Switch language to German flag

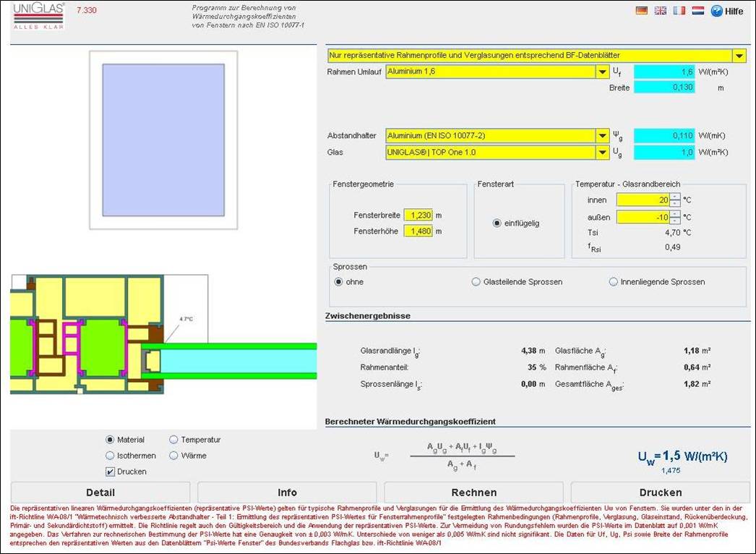[x=641, y=11]
